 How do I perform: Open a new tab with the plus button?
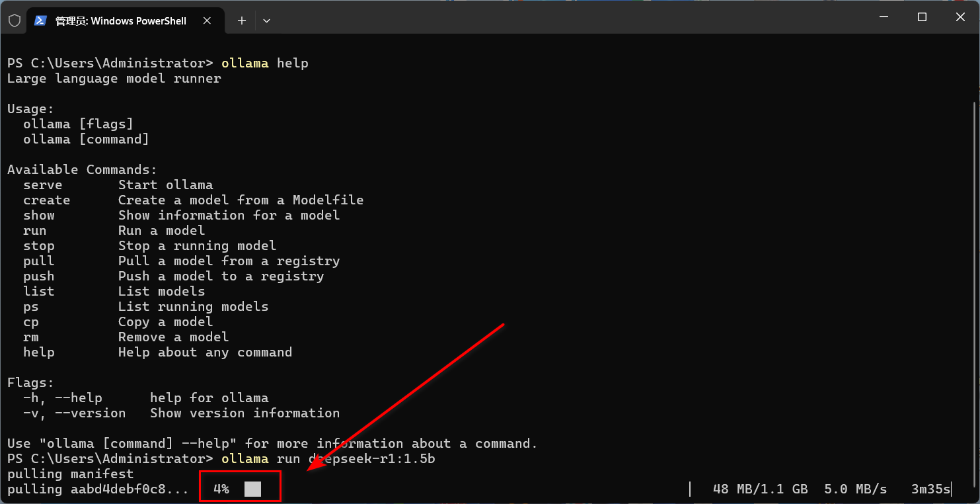tap(242, 21)
